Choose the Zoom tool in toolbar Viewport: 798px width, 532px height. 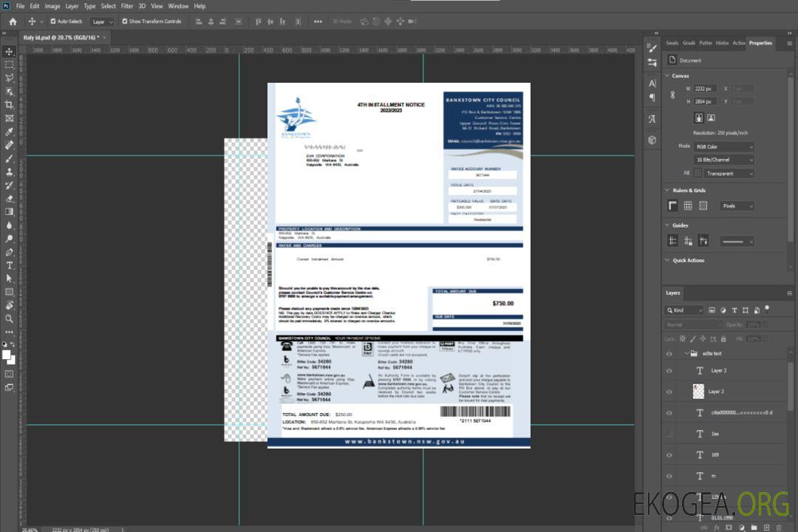(x=10, y=318)
